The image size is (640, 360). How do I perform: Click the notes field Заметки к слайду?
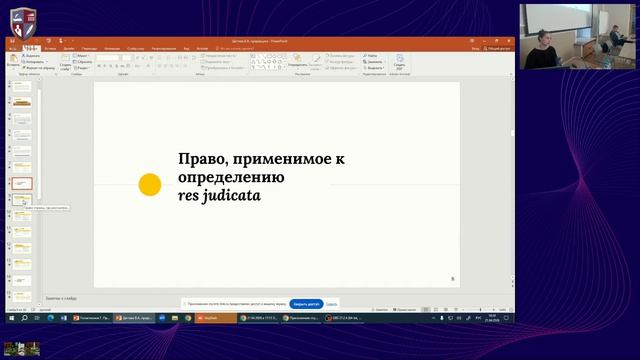coord(61,299)
